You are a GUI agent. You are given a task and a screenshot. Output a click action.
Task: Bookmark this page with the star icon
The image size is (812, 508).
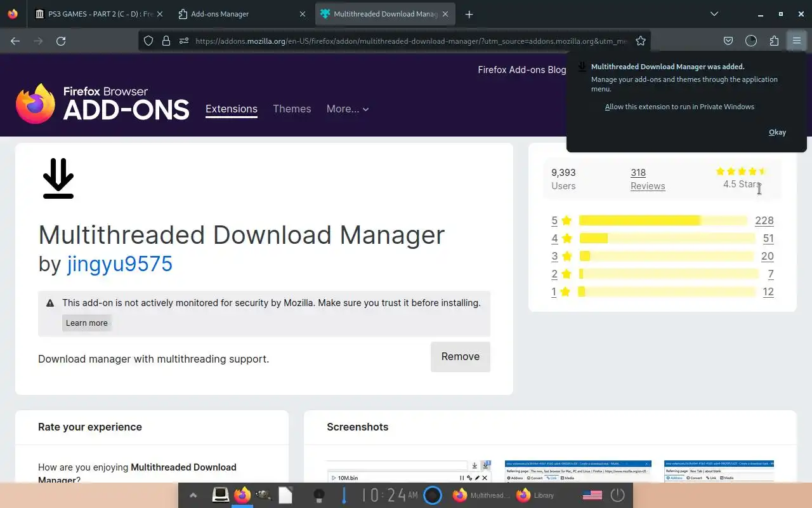point(641,41)
